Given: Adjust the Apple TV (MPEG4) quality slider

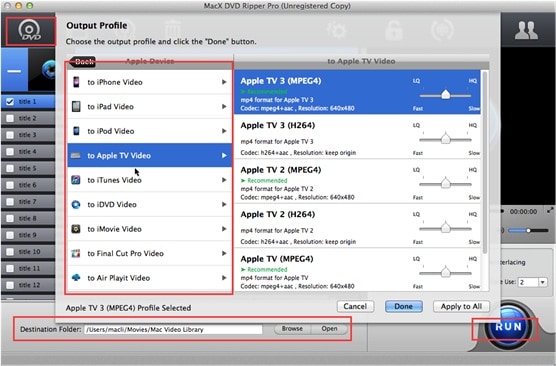Looking at the screenshot, I should click(x=445, y=273).
